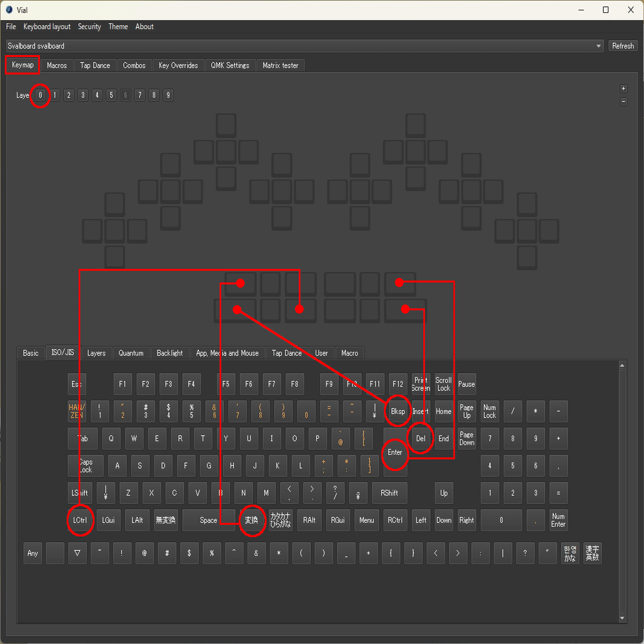Select layer 4 button

[97, 95]
